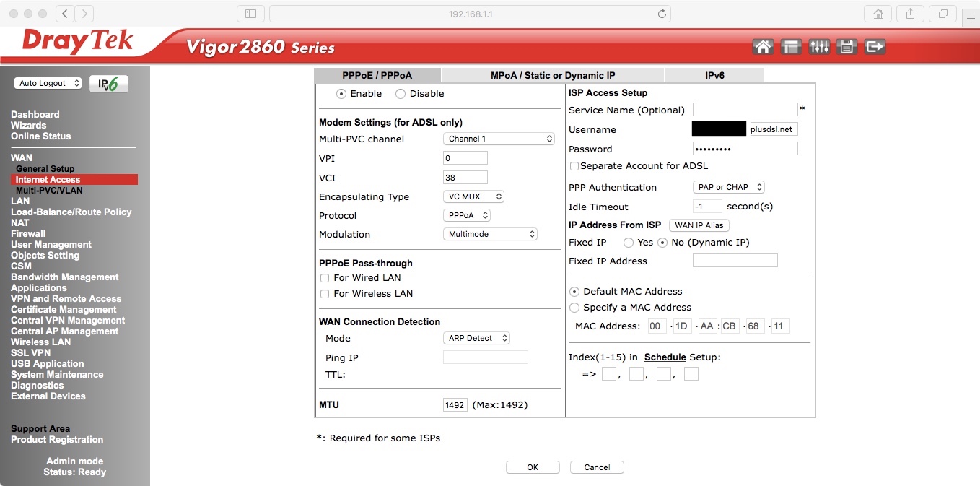Click OK to apply the settings
The image size is (980, 486).
pos(533,467)
